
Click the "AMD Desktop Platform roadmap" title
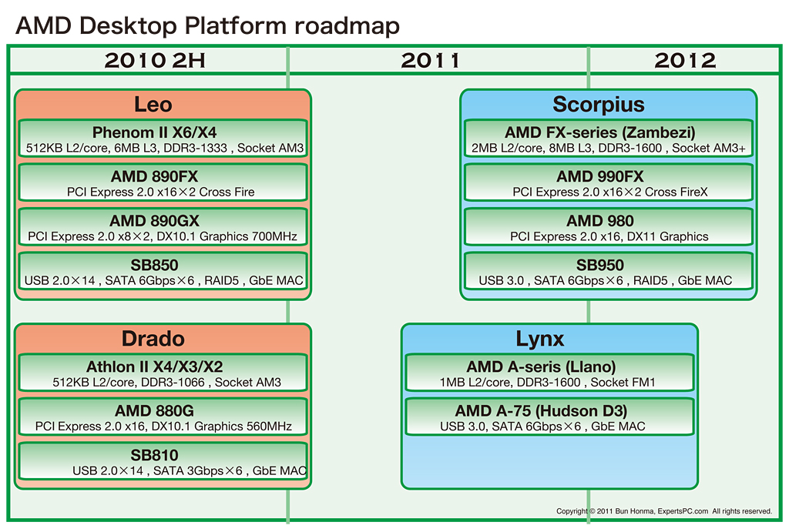[208, 25]
